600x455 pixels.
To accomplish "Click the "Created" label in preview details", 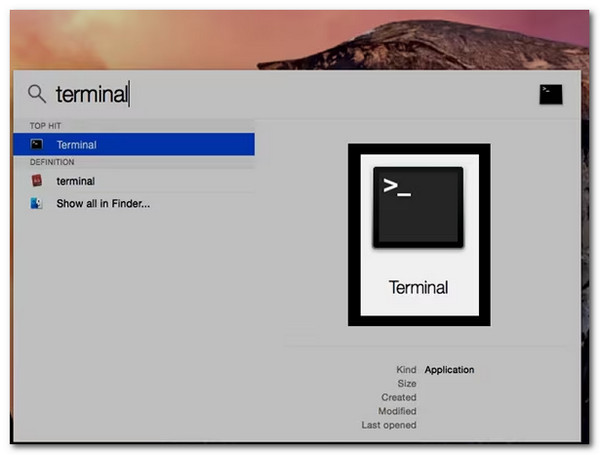I will point(399,397).
